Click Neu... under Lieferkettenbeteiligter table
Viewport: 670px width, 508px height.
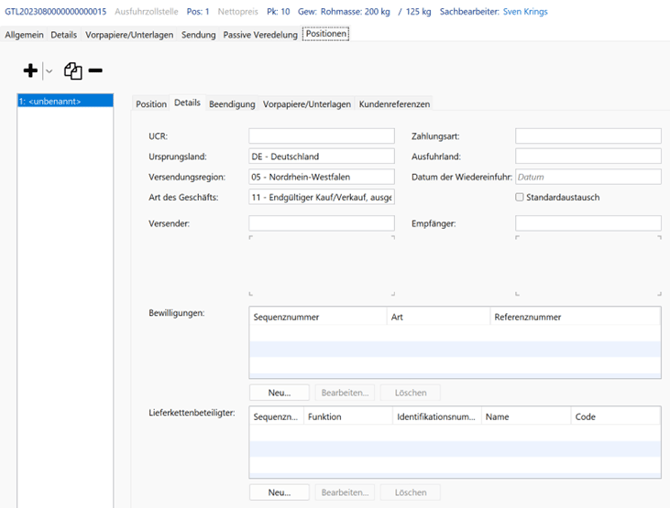point(279,492)
